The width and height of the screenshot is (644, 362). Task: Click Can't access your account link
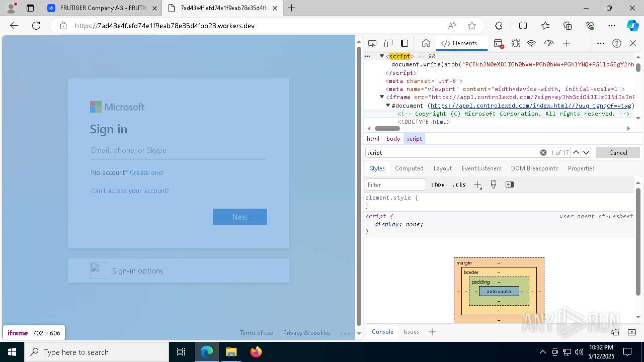click(130, 191)
